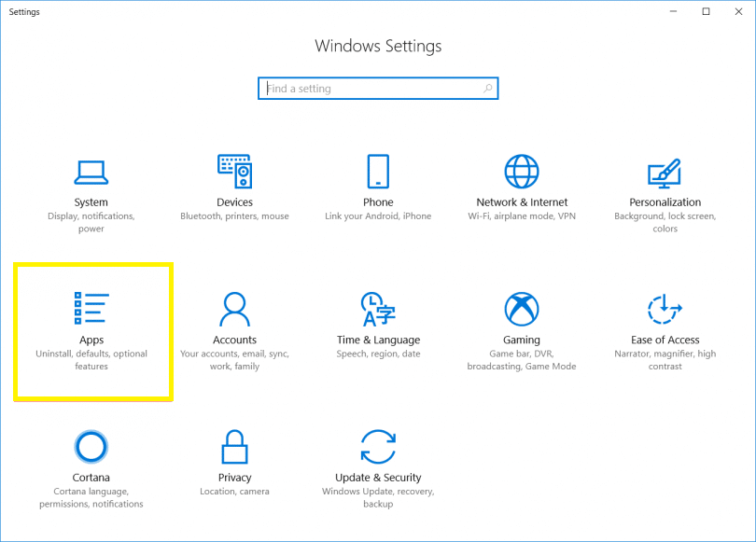Click 'Uninstall, defaults, optional features' description
The height and width of the screenshot is (542, 756).
click(91, 360)
